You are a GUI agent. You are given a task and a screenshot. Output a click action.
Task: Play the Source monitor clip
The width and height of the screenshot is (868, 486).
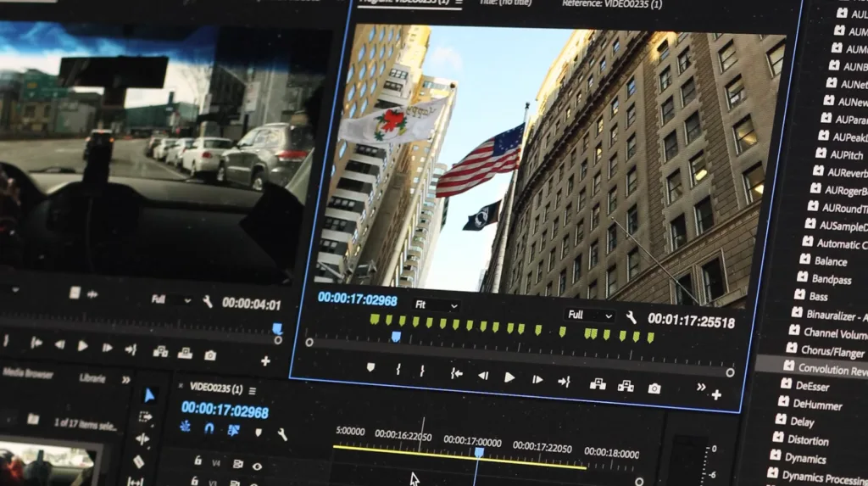click(82, 346)
